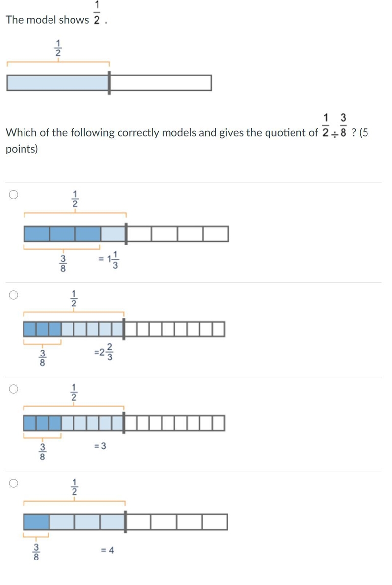392x585 pixels.
Task: Click the bar model in the 2 2/3 option
Action: pos(124,329)
